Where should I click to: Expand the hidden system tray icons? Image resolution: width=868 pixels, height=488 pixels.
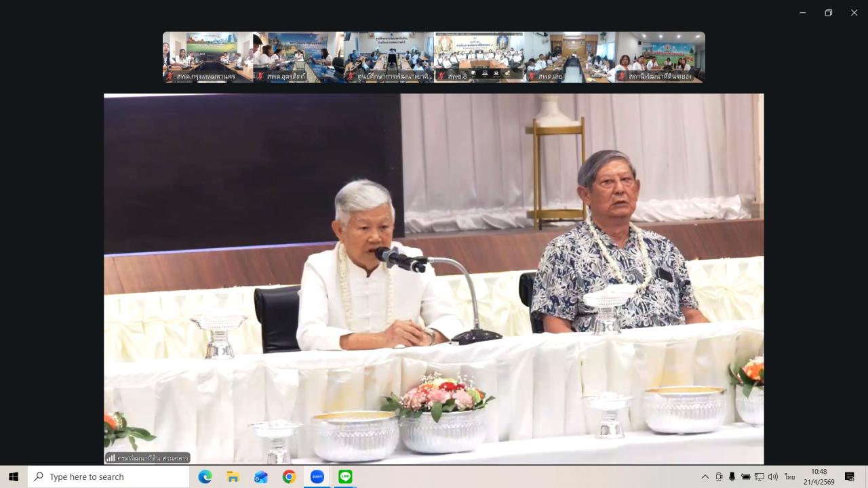click(x=705, y=477)
